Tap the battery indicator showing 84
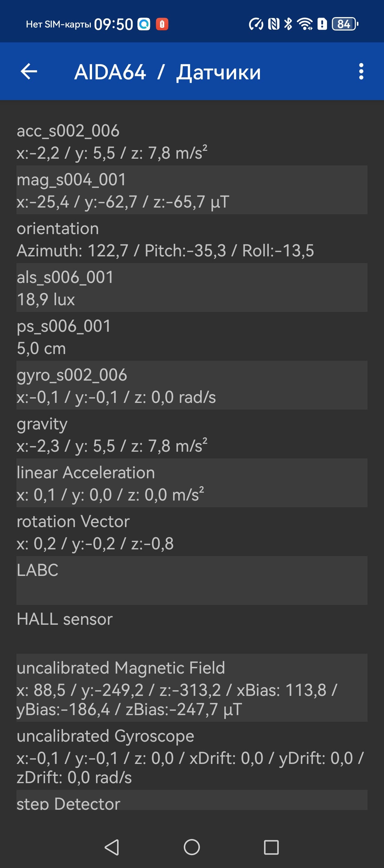 click(345, 24)
